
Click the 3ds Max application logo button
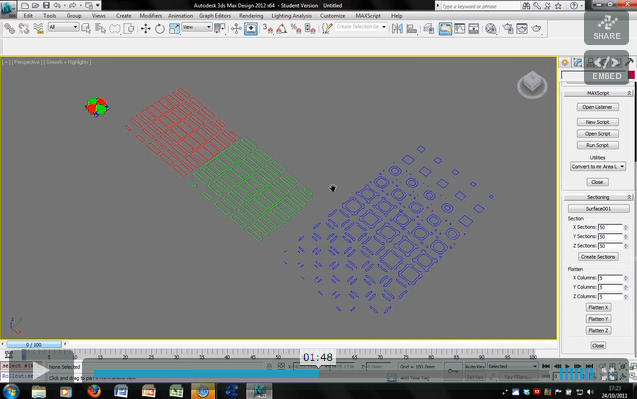[8, 9]
